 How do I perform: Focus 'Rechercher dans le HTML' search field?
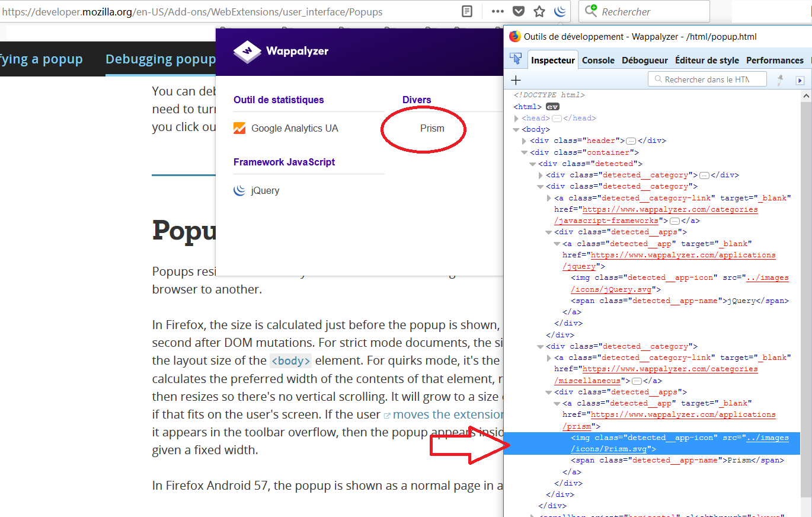(707, 79)
